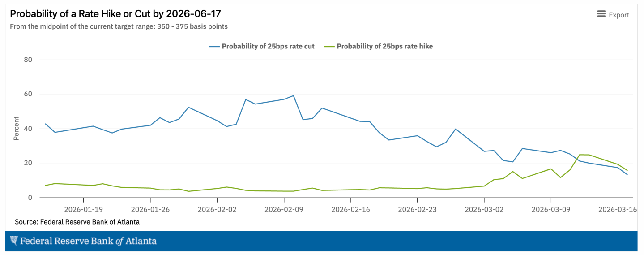Click the Source: Federal Reserve Bank of Atlanta text
The image size is (644, 255).
click(x=77, y=222)
